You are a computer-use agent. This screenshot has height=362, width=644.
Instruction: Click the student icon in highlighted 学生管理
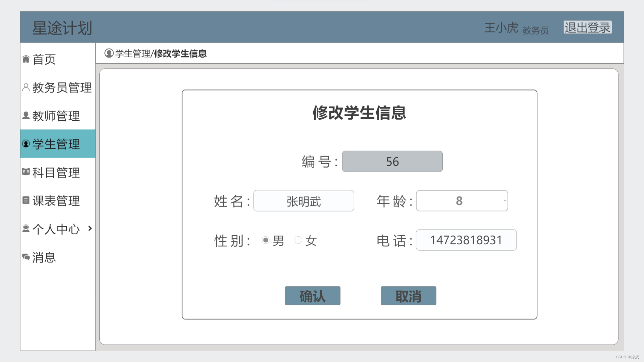coord(26,144)
